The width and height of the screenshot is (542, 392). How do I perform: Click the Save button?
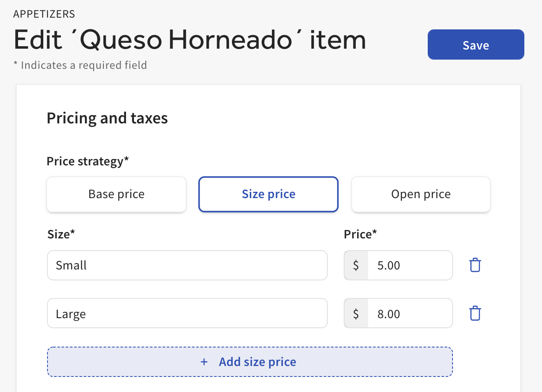(x=475, y=44)
